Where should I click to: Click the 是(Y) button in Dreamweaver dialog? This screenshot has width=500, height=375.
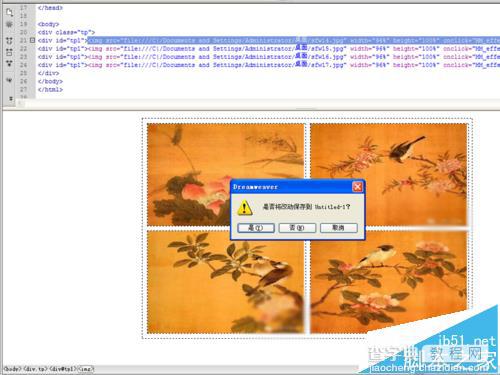point(256,228)
